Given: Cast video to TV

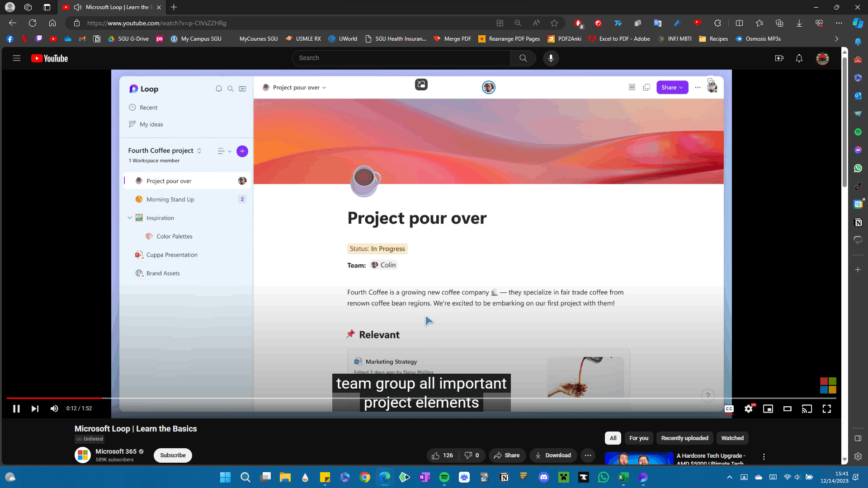Looking at the screenshot, I should point(807,408).
